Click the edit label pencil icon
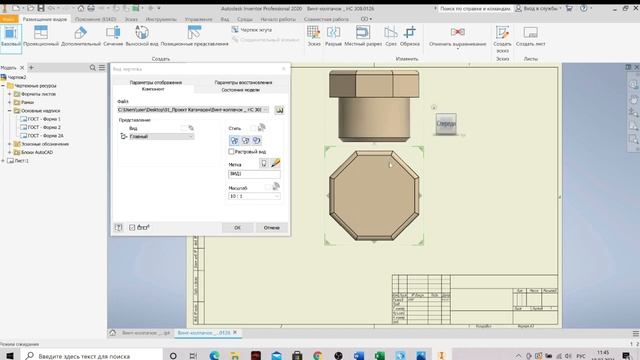 point(276,163)
